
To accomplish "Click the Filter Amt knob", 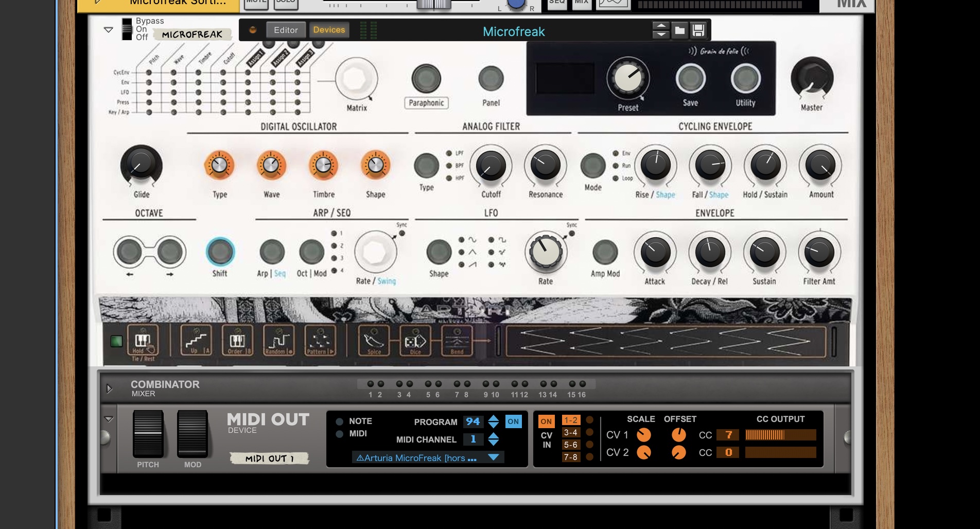I will pos(819,252).
